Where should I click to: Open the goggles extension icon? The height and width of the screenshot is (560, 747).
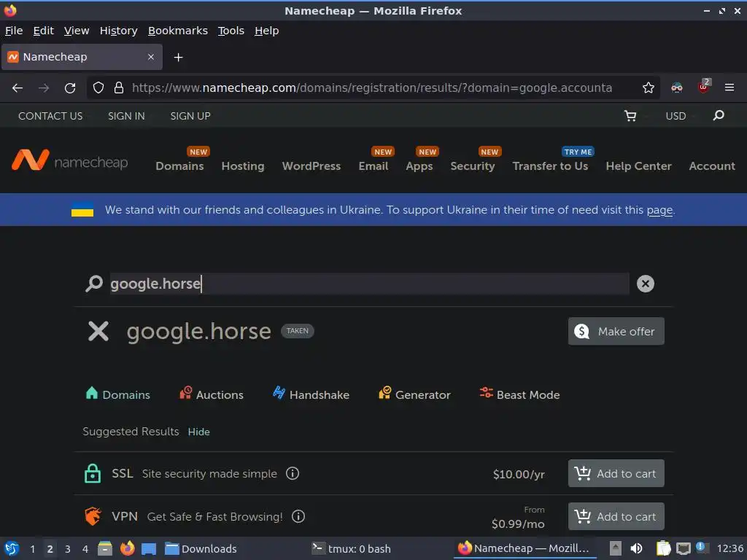[676, 87]
